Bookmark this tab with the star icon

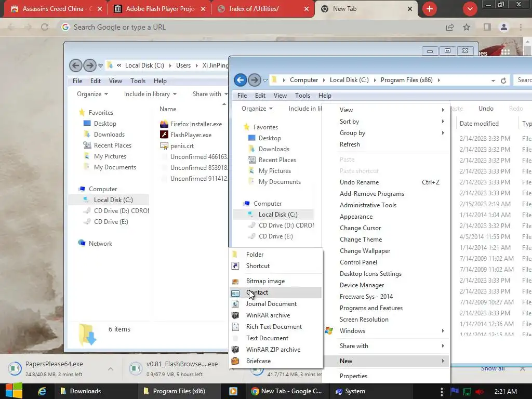tap(467, 27)
